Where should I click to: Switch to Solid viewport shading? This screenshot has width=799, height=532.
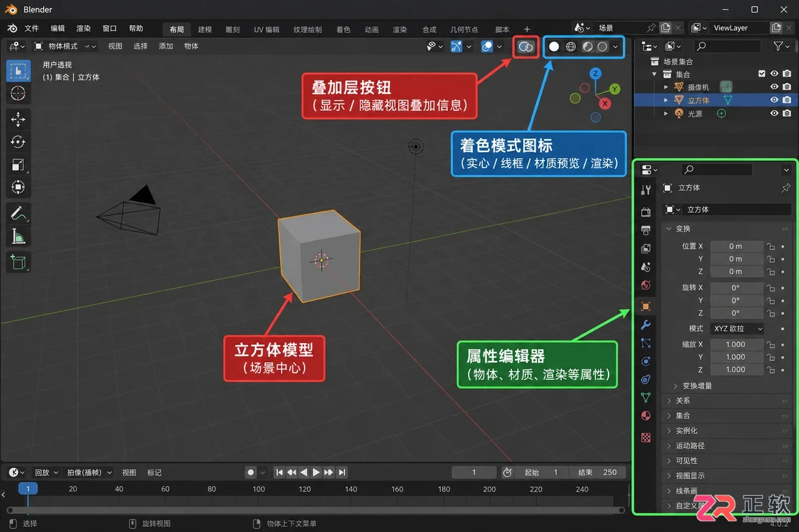pyautogui.click(x=554, y=46)
